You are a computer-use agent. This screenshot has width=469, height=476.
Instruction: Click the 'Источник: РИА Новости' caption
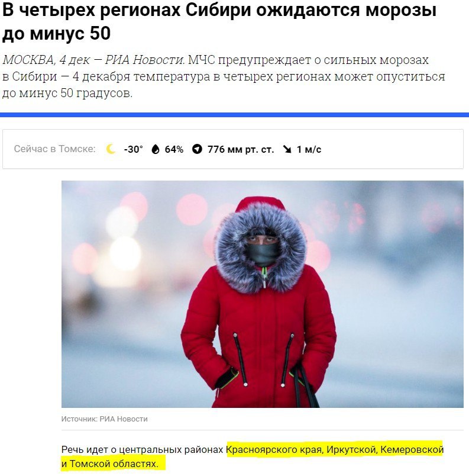click(104, 419)
